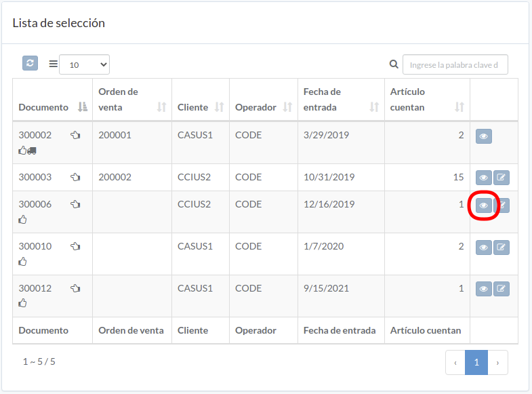Click the Lista de selección heading

click(x=59, y=23)
